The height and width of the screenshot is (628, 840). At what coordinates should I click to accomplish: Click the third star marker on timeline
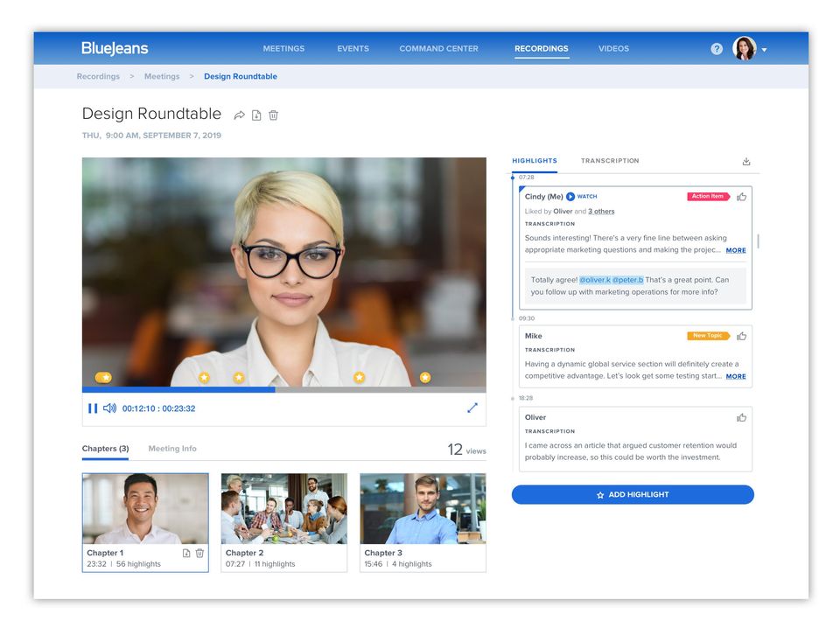[239, 378]
